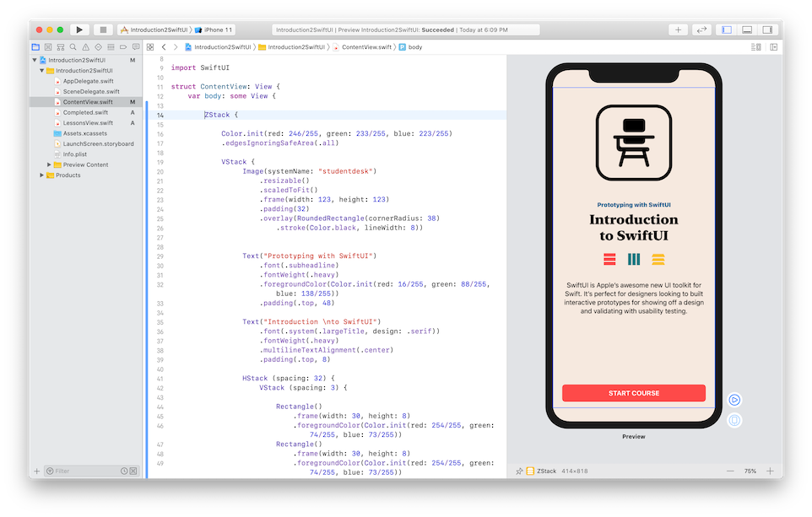
Task: Switch to the Source Control navigator tab
Action: [48, 47]
